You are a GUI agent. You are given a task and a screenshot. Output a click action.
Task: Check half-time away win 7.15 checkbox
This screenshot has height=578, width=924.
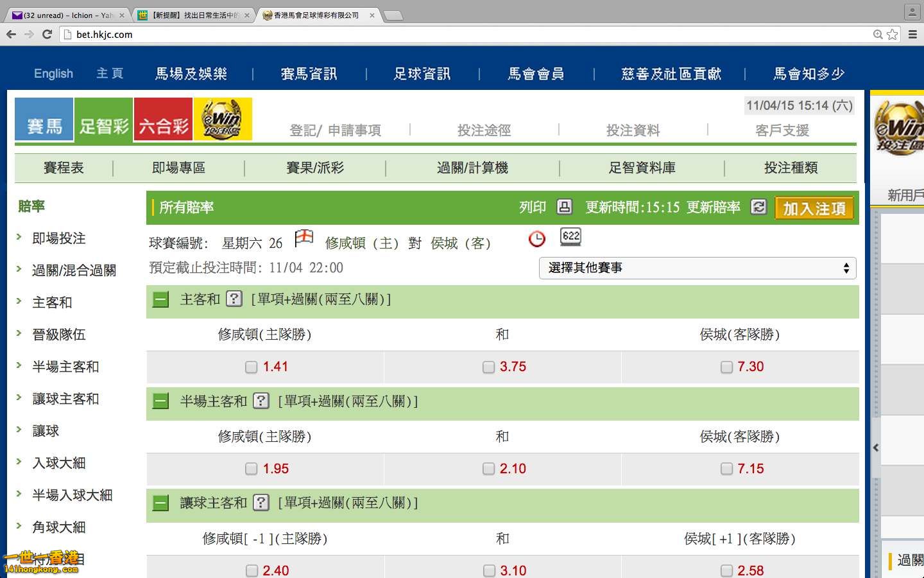click(x=726, y=469)
